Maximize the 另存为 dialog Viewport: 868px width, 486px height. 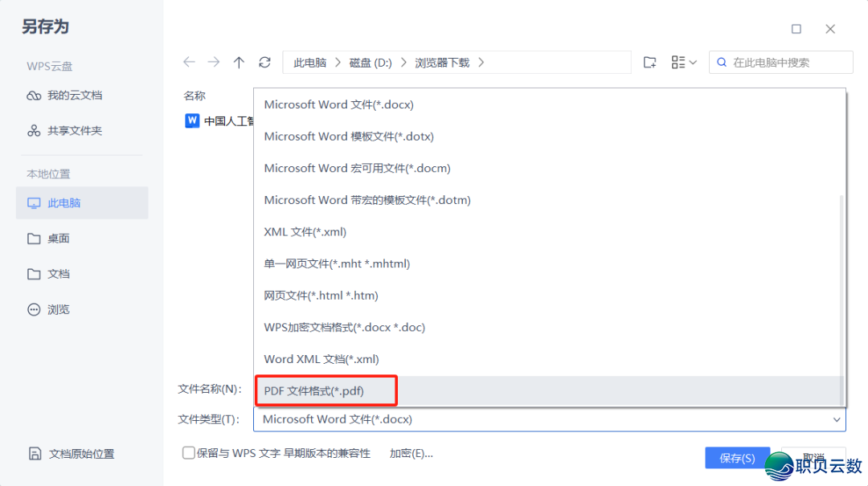[796, 29]
